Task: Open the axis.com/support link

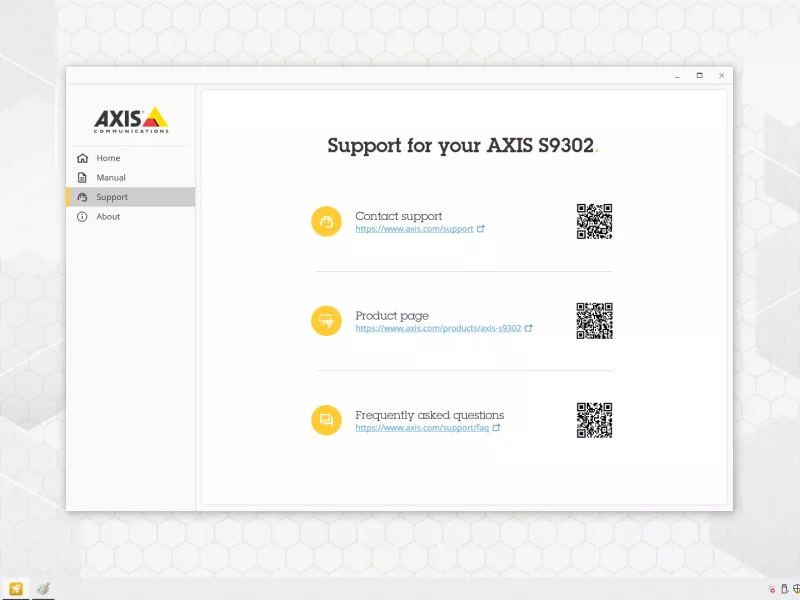Action: [414, 229]
